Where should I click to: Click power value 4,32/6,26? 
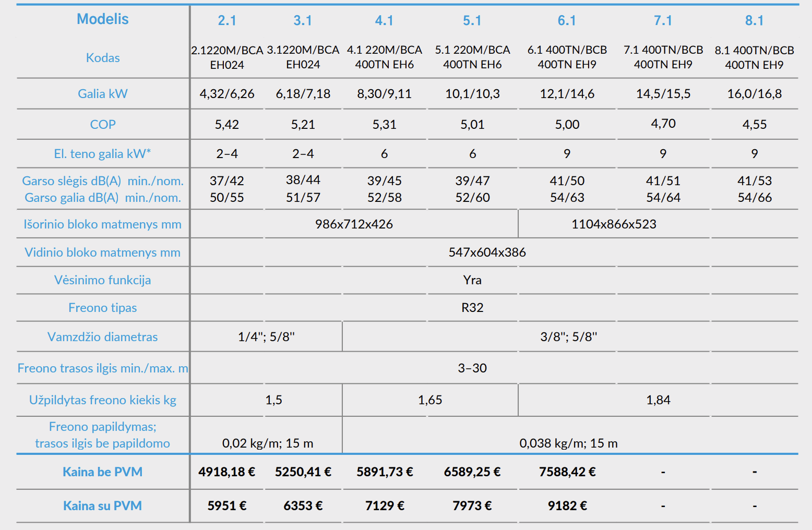[x=227, y=94]
